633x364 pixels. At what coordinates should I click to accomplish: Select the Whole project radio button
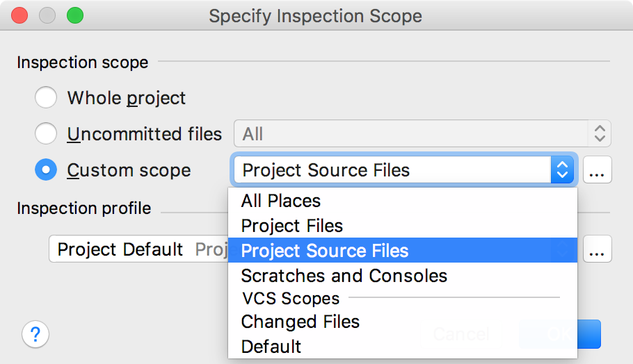click(x=46, y=97)
